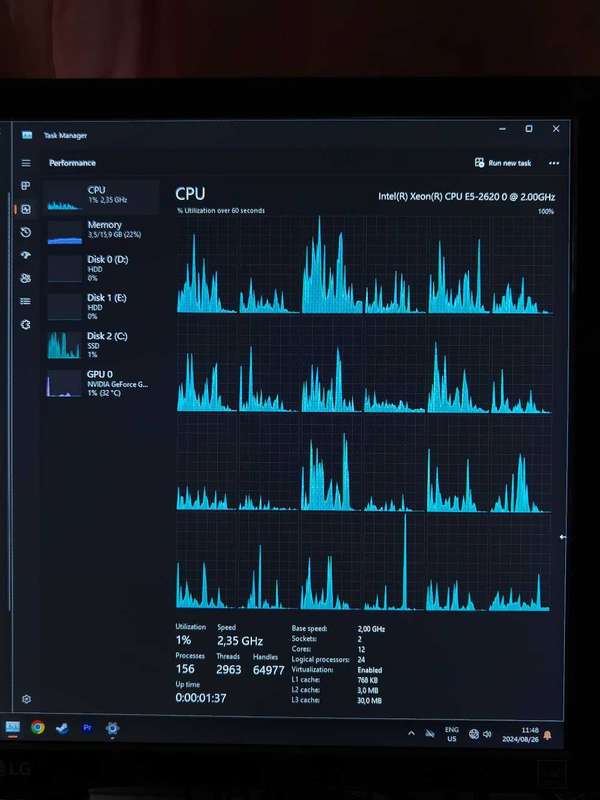Open the Users page icon
The width and height of the screenshot is (600, 800).
[x=26, y=278]
